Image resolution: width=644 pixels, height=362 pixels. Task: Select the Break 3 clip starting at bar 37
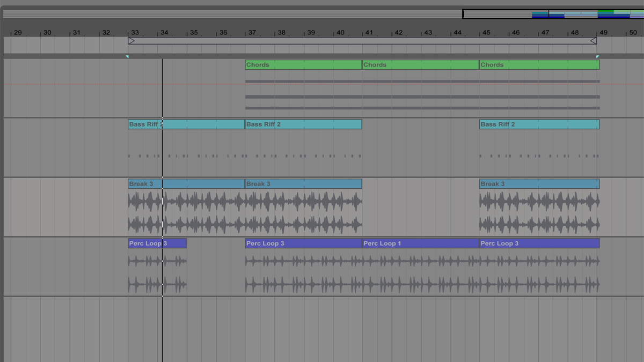coord(303,184)
